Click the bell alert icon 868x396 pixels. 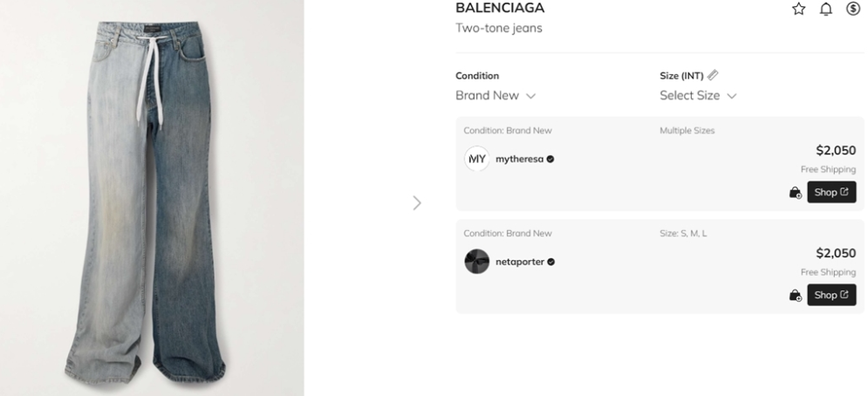click(x=826, y=9)
